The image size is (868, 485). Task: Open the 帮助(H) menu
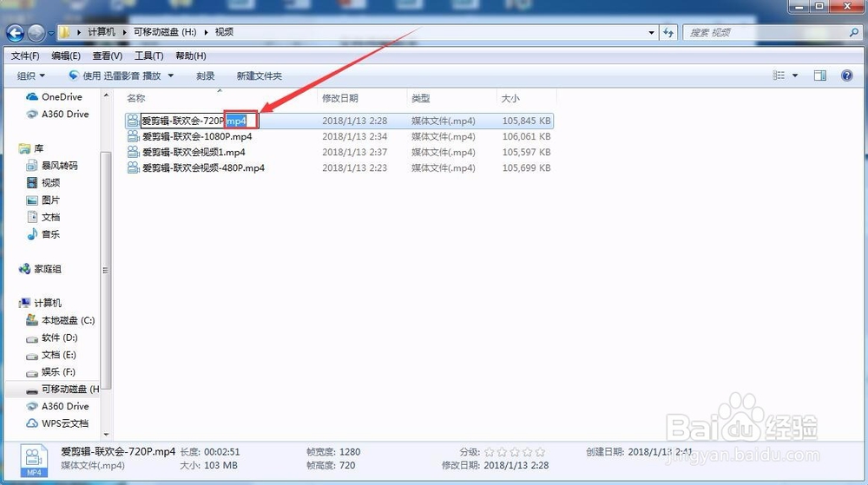[x=191, y=56]
